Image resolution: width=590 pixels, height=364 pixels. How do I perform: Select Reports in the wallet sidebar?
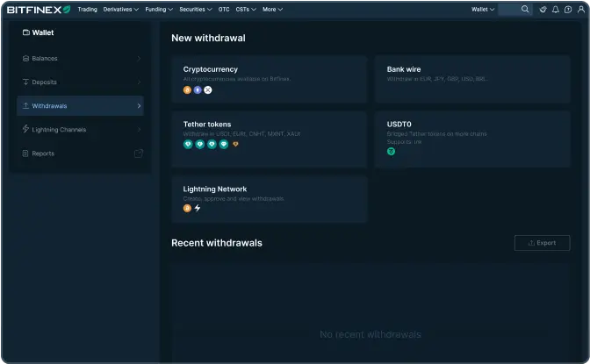tap(80, 153)
